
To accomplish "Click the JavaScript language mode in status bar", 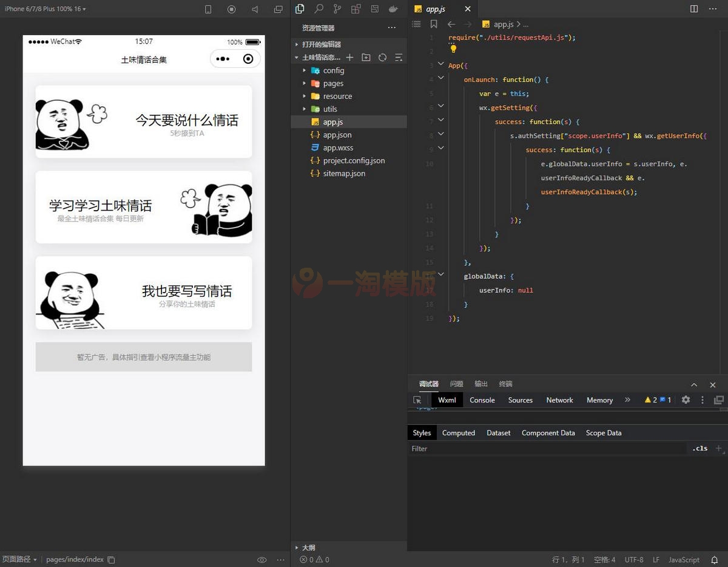I will (x=684, y=560).
